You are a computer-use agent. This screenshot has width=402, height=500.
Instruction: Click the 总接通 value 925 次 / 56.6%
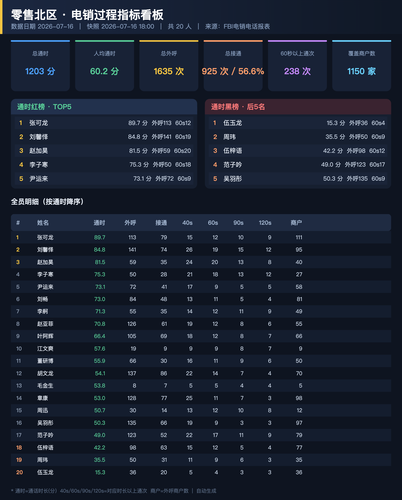click(233, 71)
